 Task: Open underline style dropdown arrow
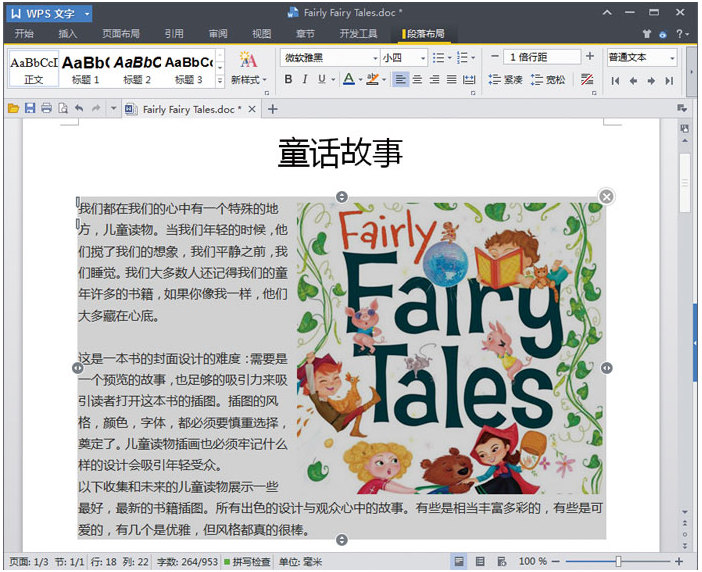333,80
